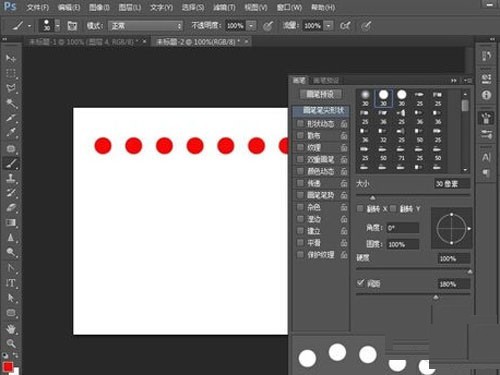The width and height of the screenshot is (500, 375).
Task: Select the Gradient tool
Action: click(11, 223)
